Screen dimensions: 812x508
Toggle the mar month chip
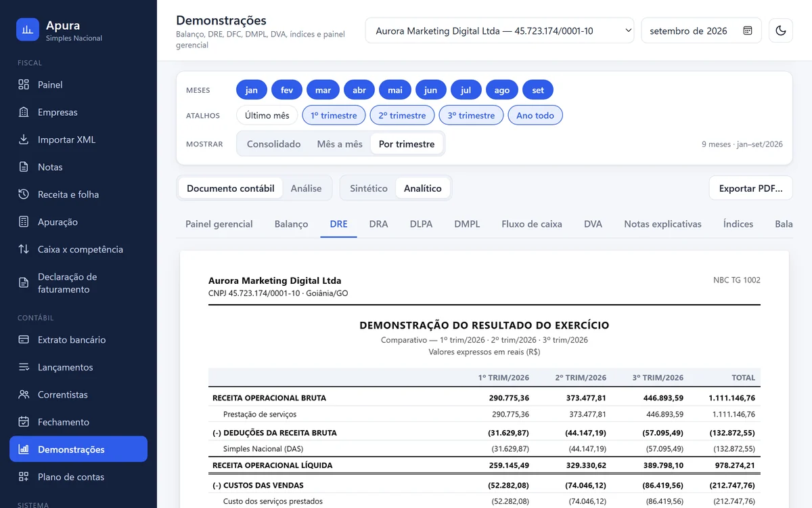tap(323, 90)
